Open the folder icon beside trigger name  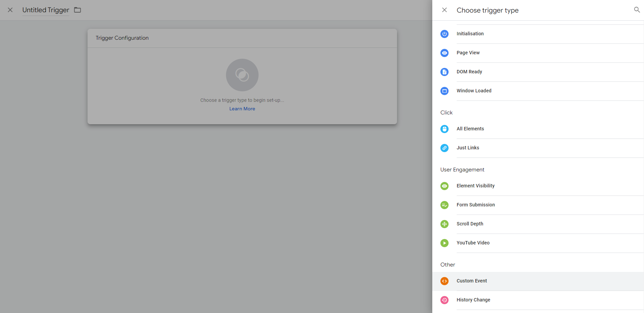click(77, 10)
